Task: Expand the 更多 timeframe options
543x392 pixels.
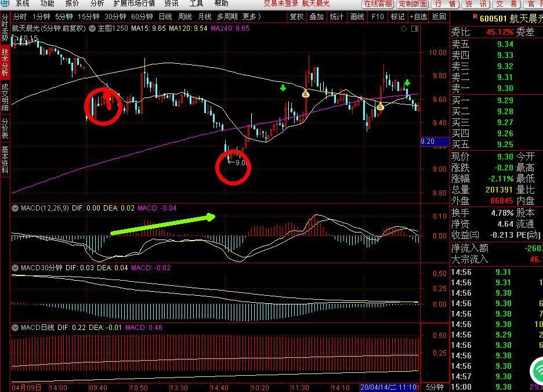Action: [x=251, y=17]
